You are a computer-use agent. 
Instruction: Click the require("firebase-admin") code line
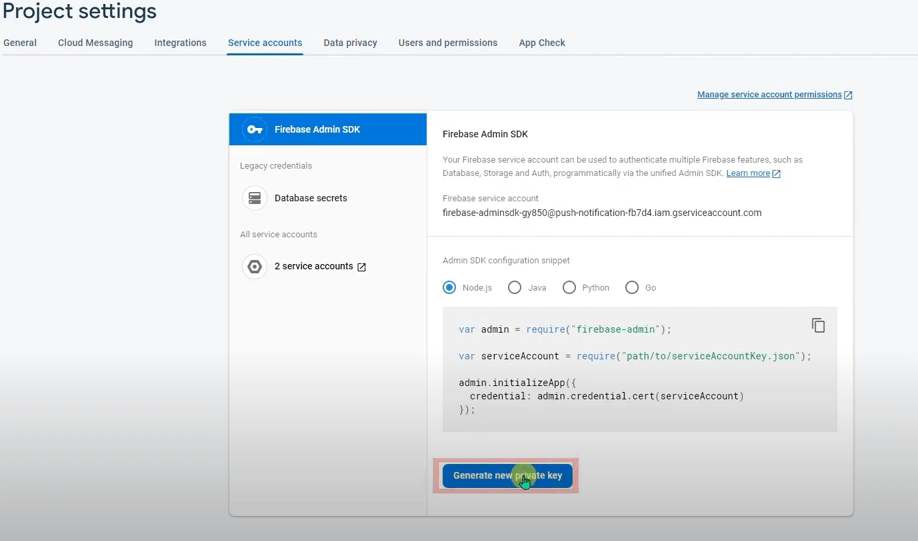[x=565, y=330]
